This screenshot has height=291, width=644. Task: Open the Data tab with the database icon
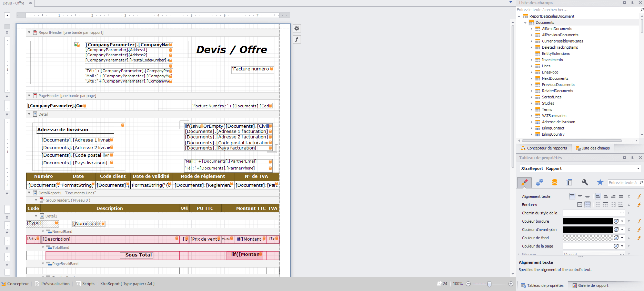tap(554, 183)
